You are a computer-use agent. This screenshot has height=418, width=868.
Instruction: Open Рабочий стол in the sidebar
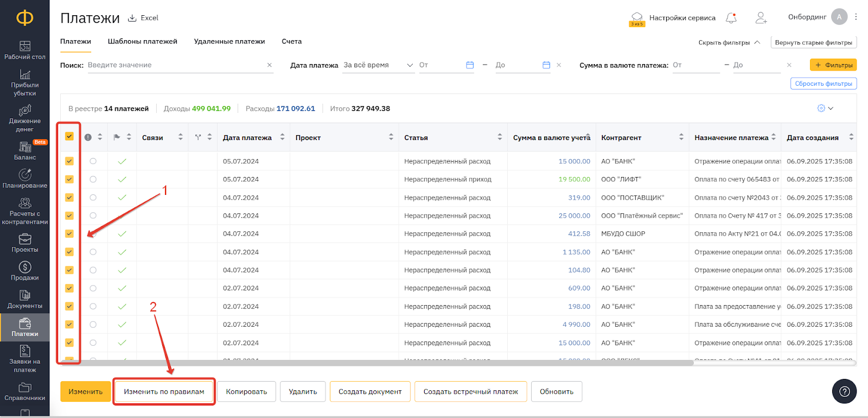tap(24, 50)
